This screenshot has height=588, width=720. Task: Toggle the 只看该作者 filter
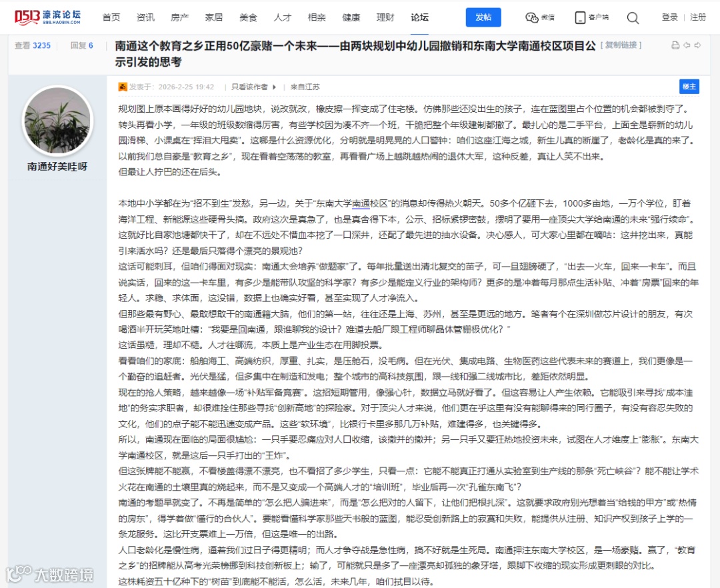point(249,87)
